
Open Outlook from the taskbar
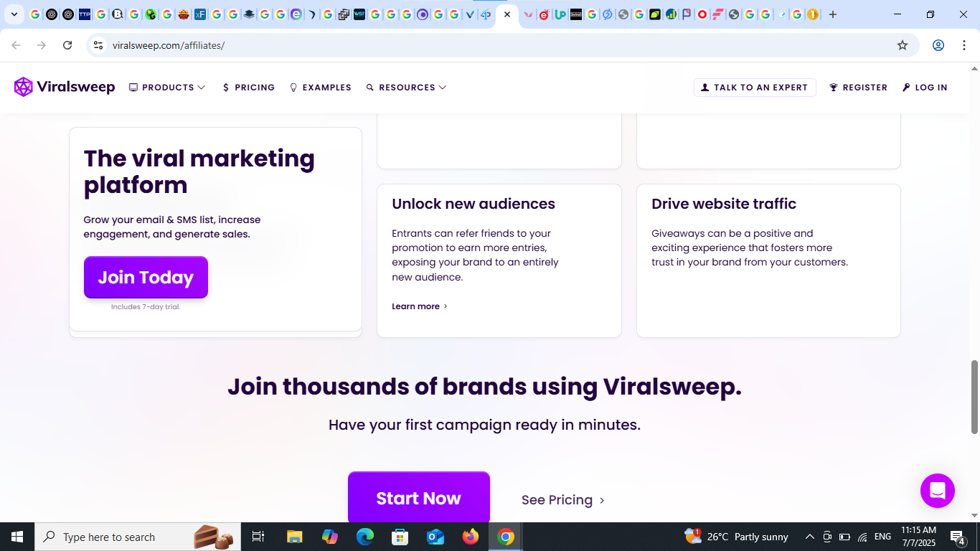(435, 537)
